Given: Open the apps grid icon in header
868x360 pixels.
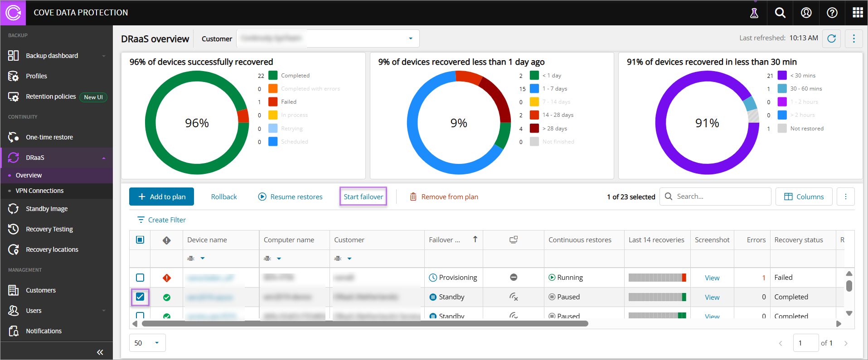Looking at the screenshot, I should [858, 13].
